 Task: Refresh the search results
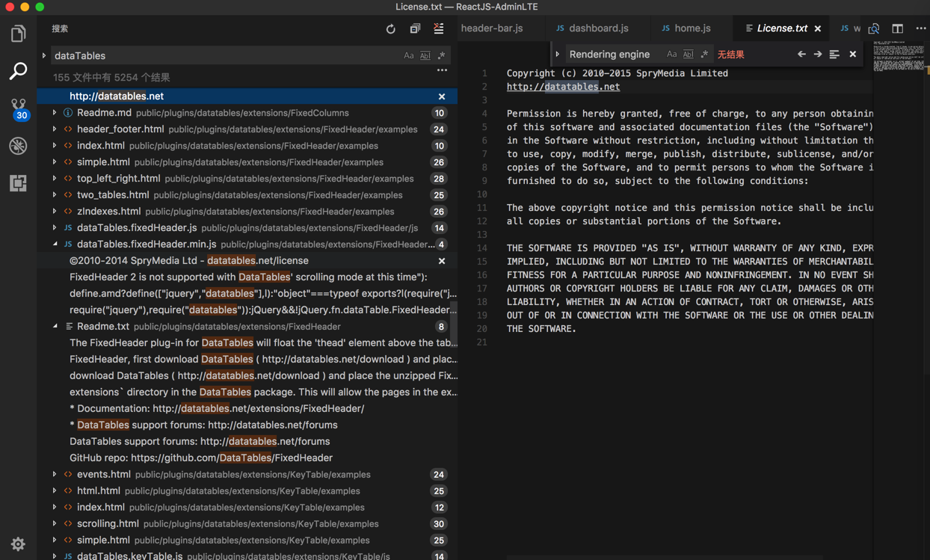(x=390, y=29)
